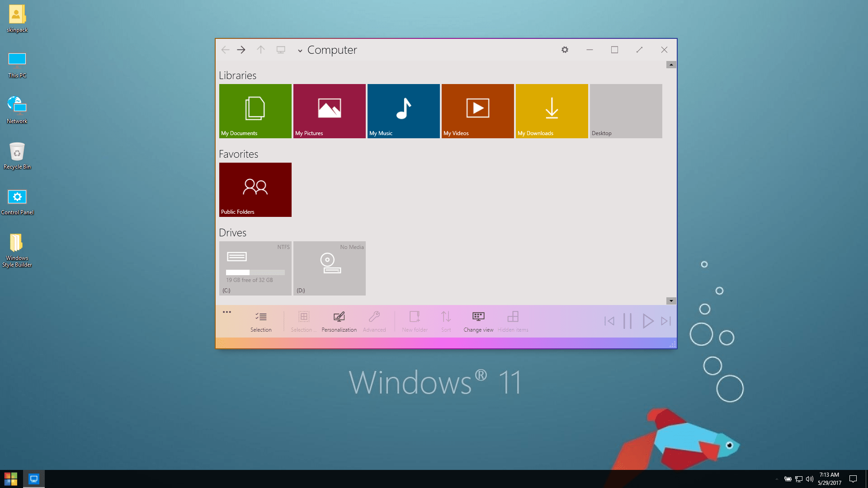Open the Sort toolbar menu
This screenshot has height=488, width=868.
pos(445,320)
